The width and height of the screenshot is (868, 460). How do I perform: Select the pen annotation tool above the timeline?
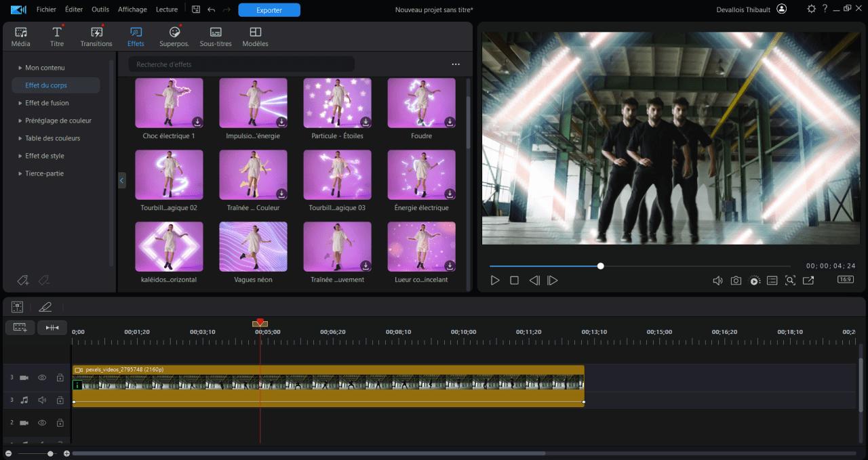coord(45,306)
